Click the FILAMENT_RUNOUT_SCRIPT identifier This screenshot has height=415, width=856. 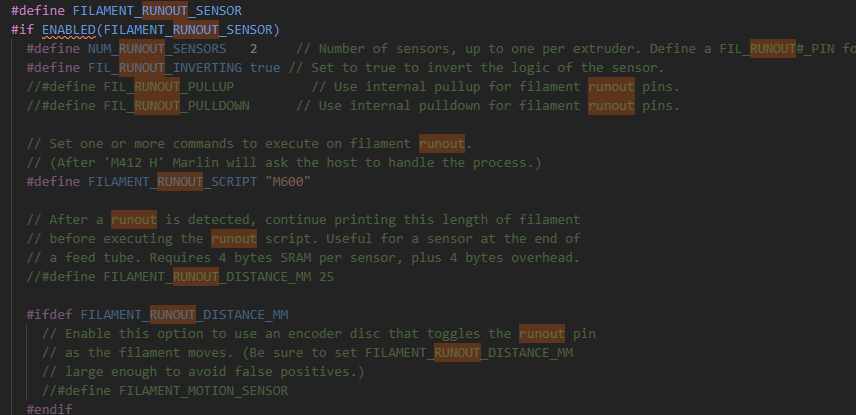click(x=173, y=181)
